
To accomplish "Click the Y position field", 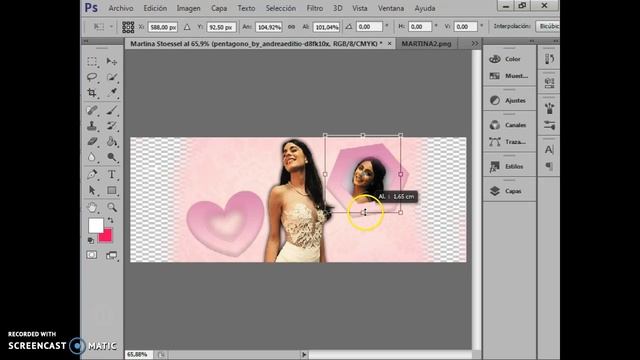I will click(x=222, y=27).
